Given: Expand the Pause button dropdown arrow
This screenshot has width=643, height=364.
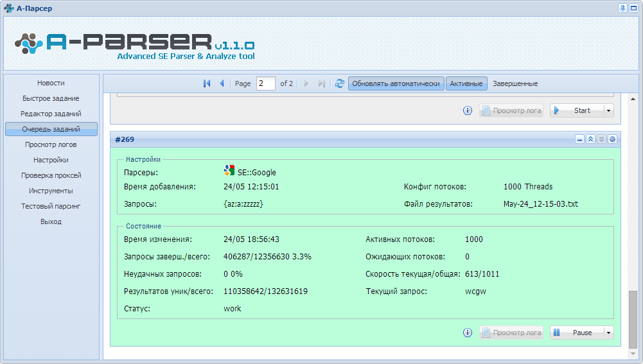Looking at the screenshot, I should point(608,333).
